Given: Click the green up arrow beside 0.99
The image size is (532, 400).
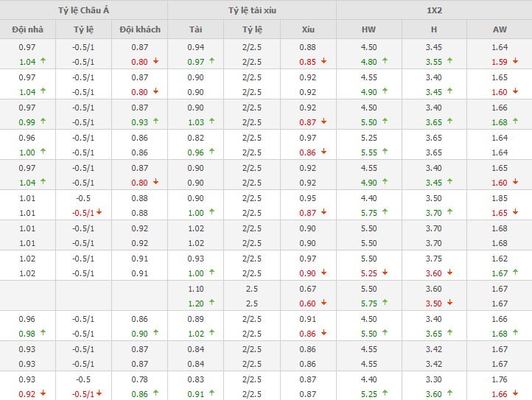Looking at the screenshot, I should pyautogui.click(x=41, y=122).
